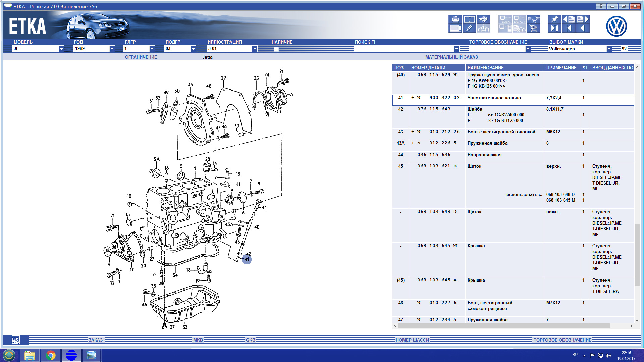Click the exit door icon
The height and width of the screenshot is (362, 644).
click(554, 28)
